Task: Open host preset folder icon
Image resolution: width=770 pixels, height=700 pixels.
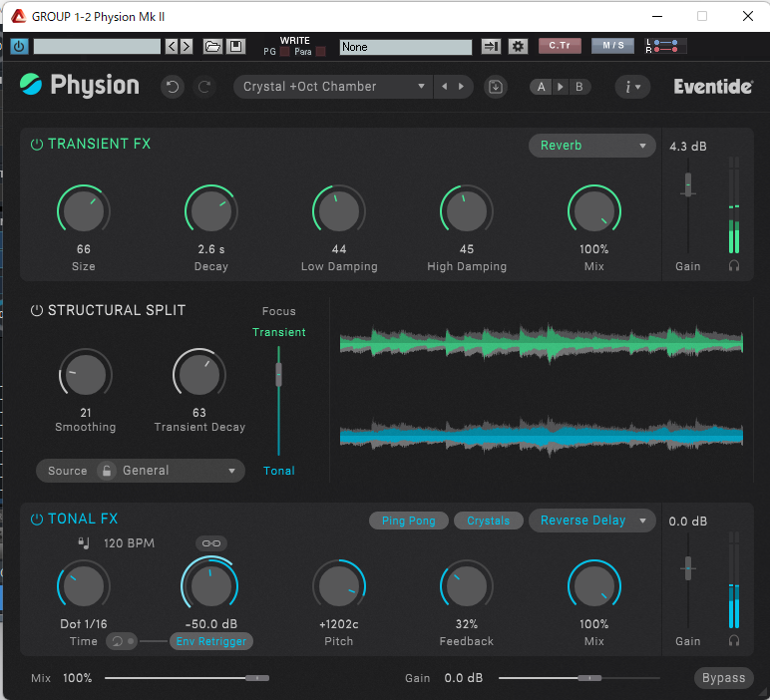Action: point(212,47)
